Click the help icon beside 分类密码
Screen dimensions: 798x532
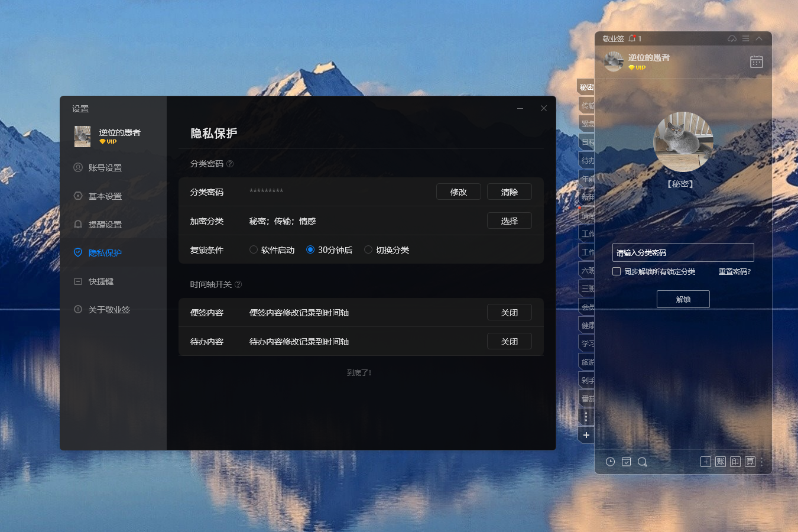tap(230, 164)
